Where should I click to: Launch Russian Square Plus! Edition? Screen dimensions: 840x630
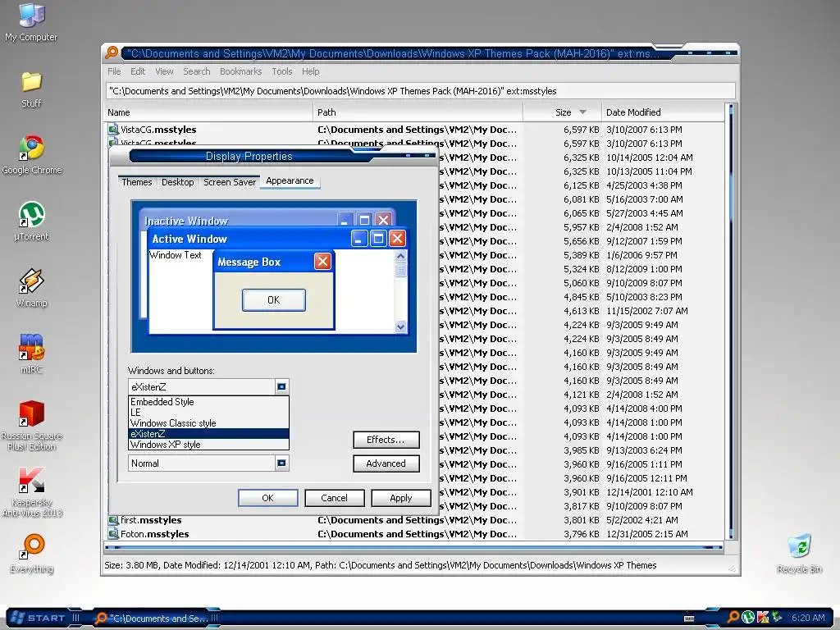point(31,426)
